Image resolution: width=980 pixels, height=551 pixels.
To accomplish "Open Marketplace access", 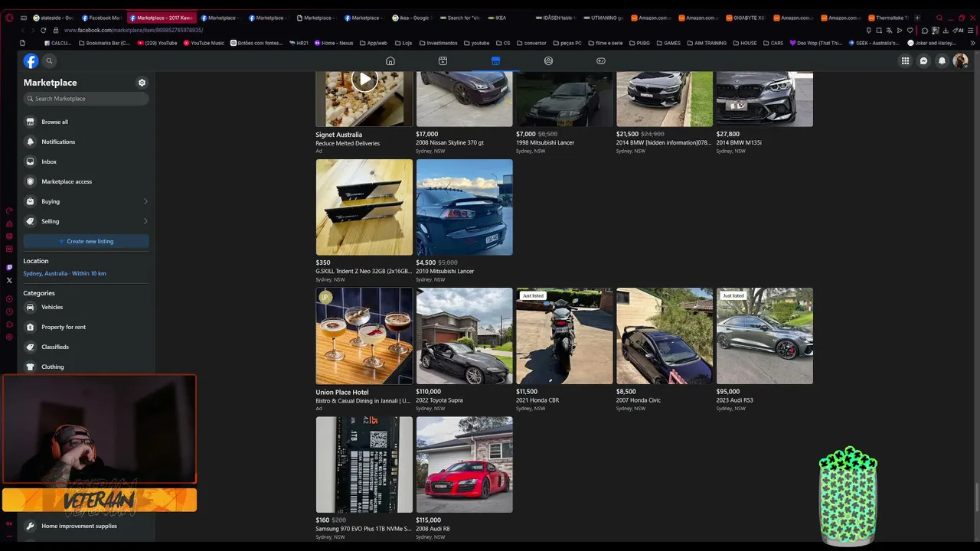I will point(86,181).
